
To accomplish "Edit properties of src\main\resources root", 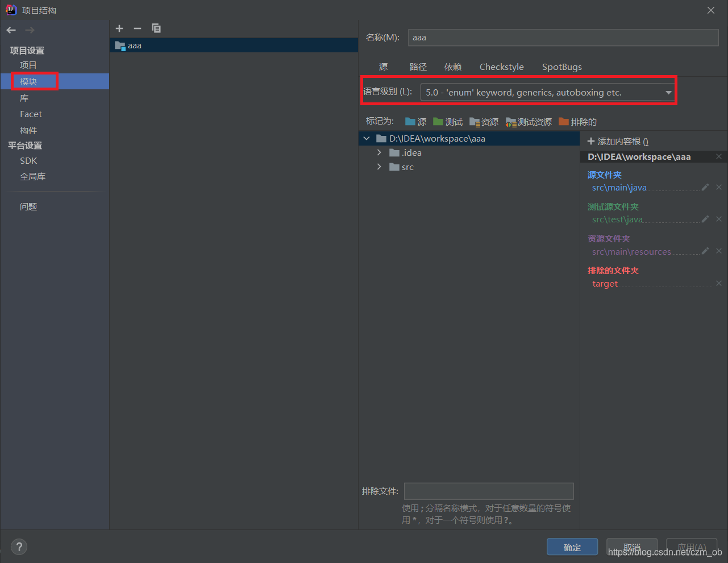I will click(705, 251).
